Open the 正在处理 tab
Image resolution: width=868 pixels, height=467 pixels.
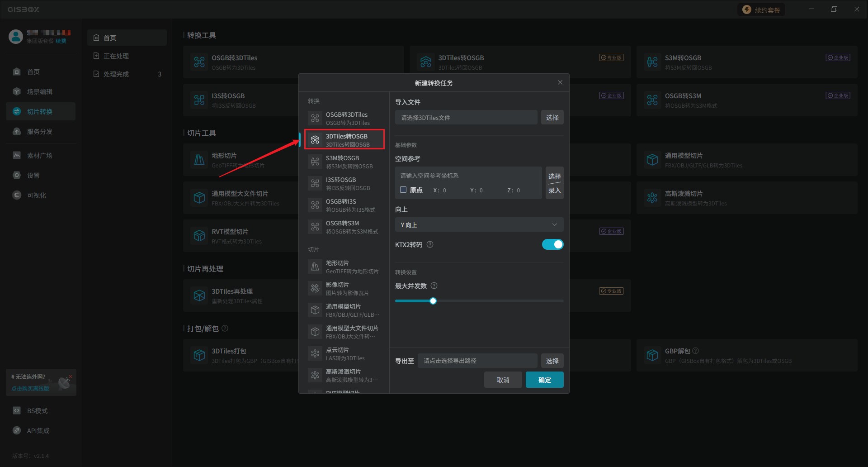click(x=116, y=56)
